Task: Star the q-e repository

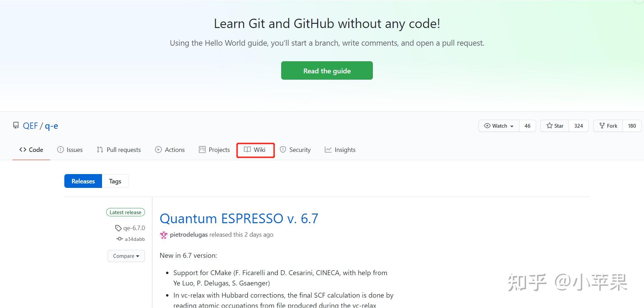Action: click(x=555, y=126)
